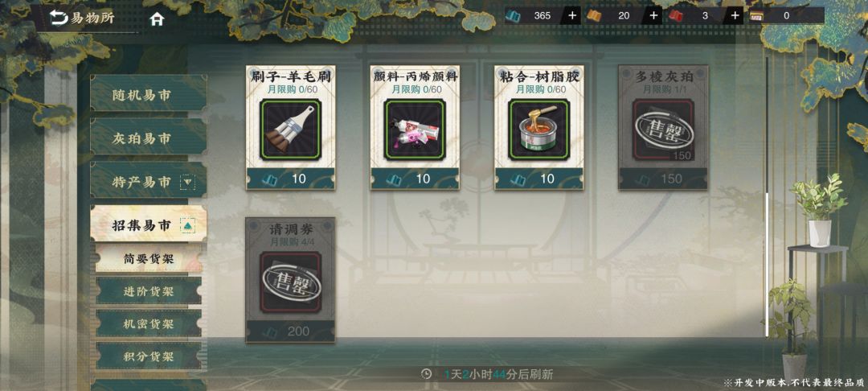The image size is (868, 391).
Task: Switch to the 灰珀易市 tab
Action: [149, 138]
